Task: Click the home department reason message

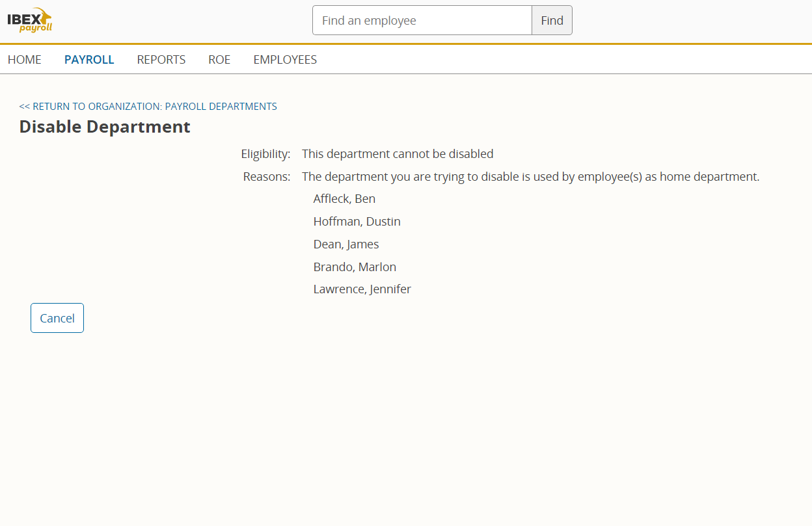Action: click(531, 177)
